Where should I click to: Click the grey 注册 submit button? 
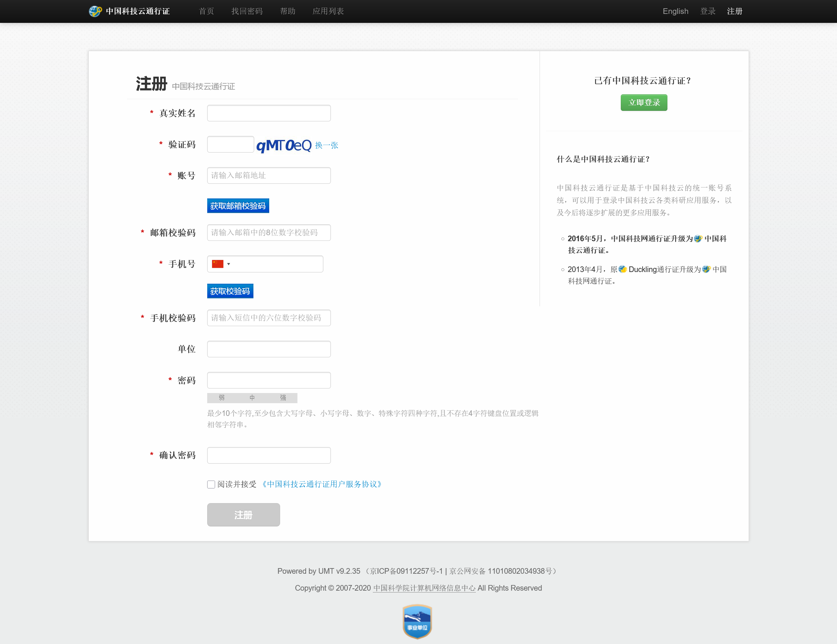(243, 515)
